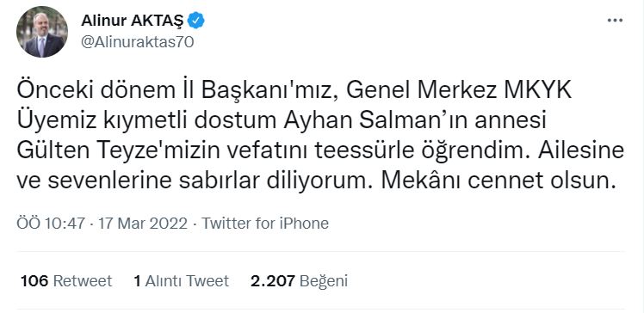Click the Alinur AKTAŞ display name

(133, 21)
